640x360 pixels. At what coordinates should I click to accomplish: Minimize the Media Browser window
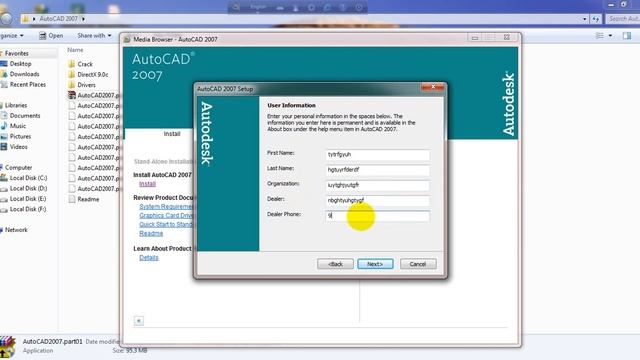(474, 38)
